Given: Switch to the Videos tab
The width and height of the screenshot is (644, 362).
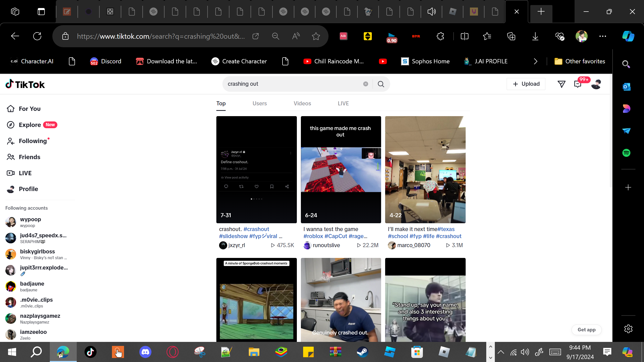Looking at the screenshot, I should coord(302,104).
